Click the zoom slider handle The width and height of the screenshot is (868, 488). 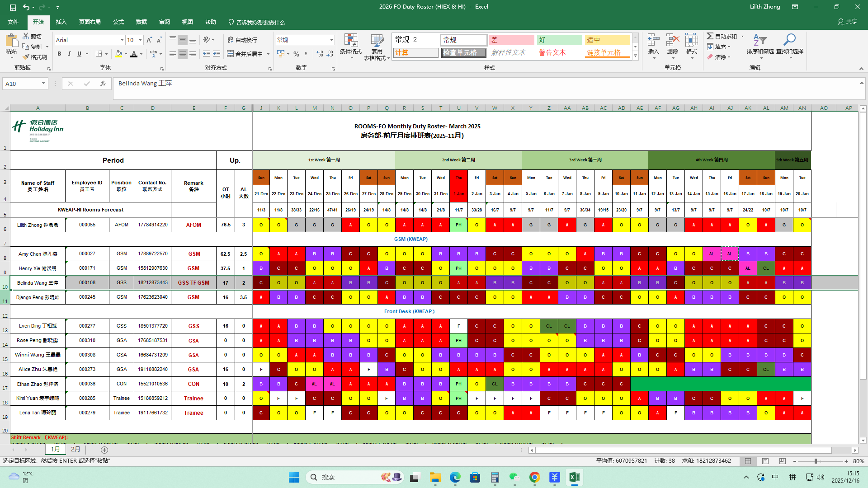pyautogui.click(x=816, y=461)
